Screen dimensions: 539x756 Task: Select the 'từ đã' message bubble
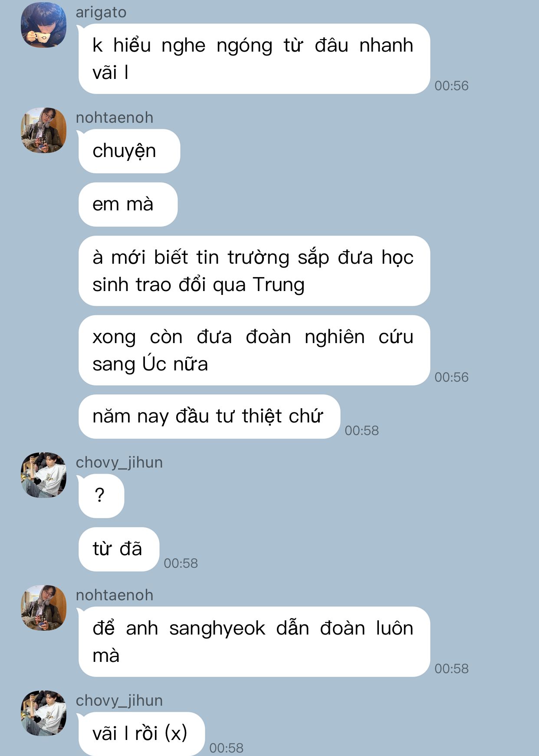(118, 549)
